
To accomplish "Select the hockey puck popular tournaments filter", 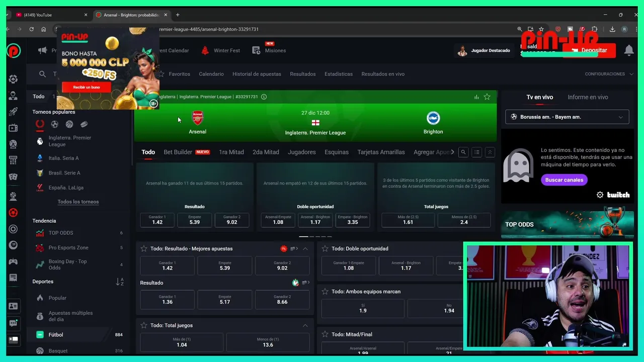I will (x=84, y=124).
